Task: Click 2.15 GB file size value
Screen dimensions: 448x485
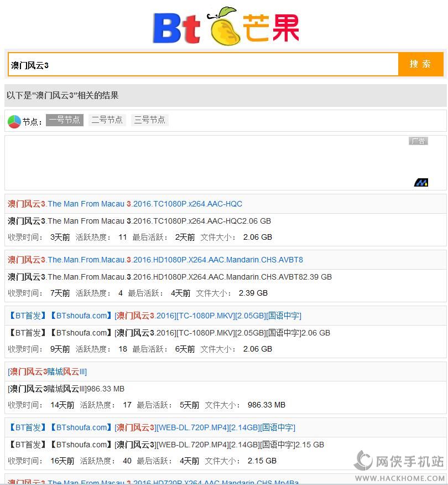Action: tap(262, 461)
